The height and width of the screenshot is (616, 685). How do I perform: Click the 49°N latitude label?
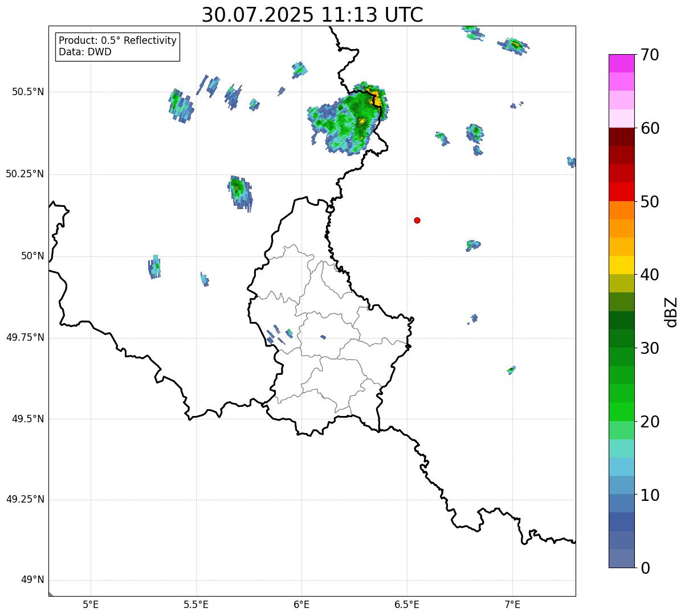[x=32, y=580]
